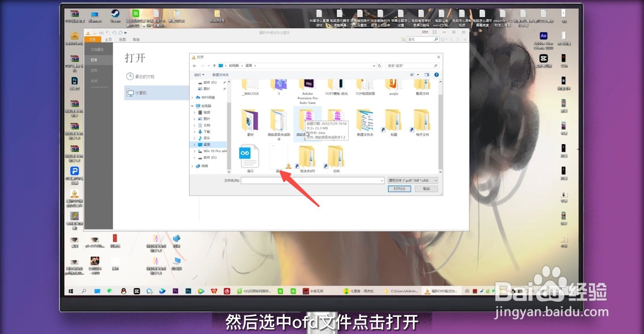Open the 组织 dropdown menu
644x334 pixels.
[199, 75]
